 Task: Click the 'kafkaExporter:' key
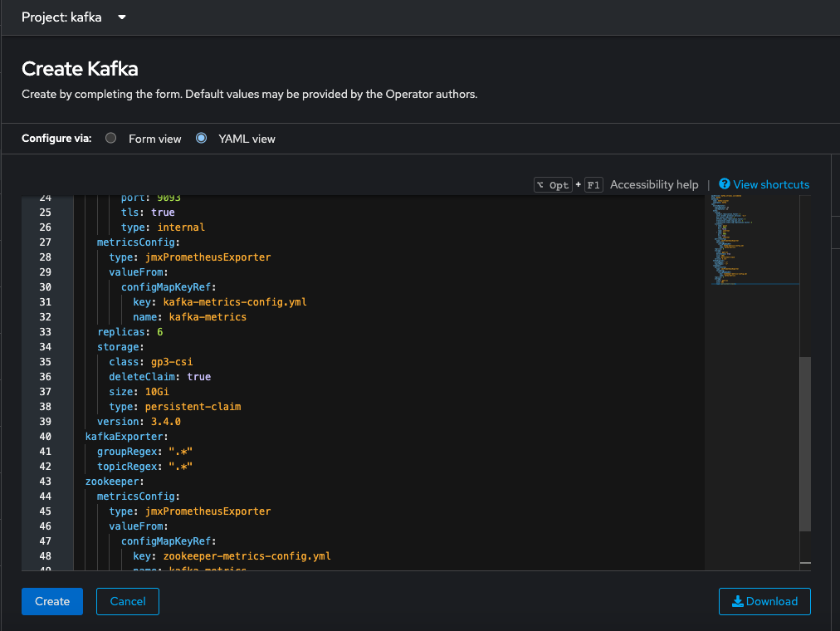click(126, 437)
